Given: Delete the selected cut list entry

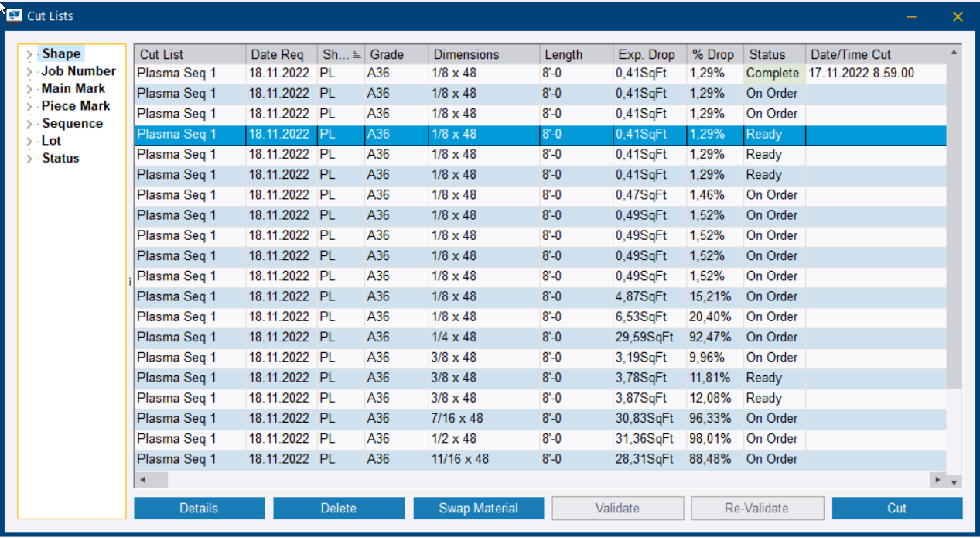Looking at the screenshot, I should (339, 508).
